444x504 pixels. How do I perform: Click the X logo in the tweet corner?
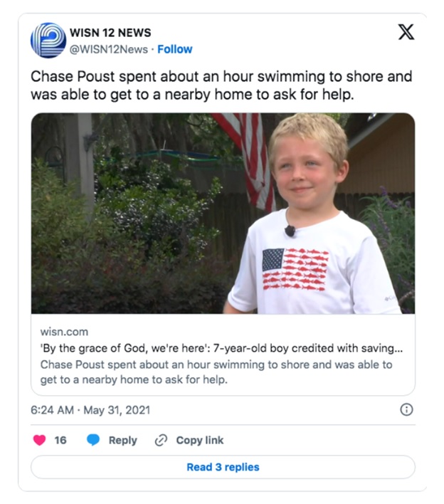[x=406, y=33]
